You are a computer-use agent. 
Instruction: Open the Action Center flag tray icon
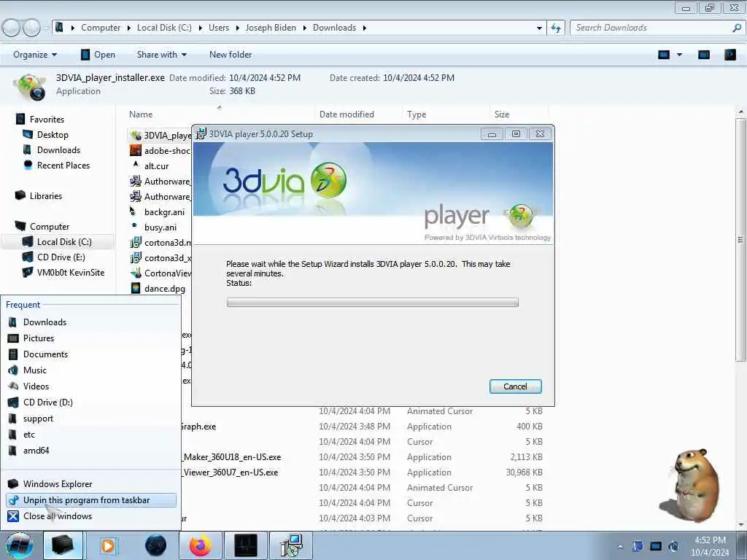click(x=638, y=546)
